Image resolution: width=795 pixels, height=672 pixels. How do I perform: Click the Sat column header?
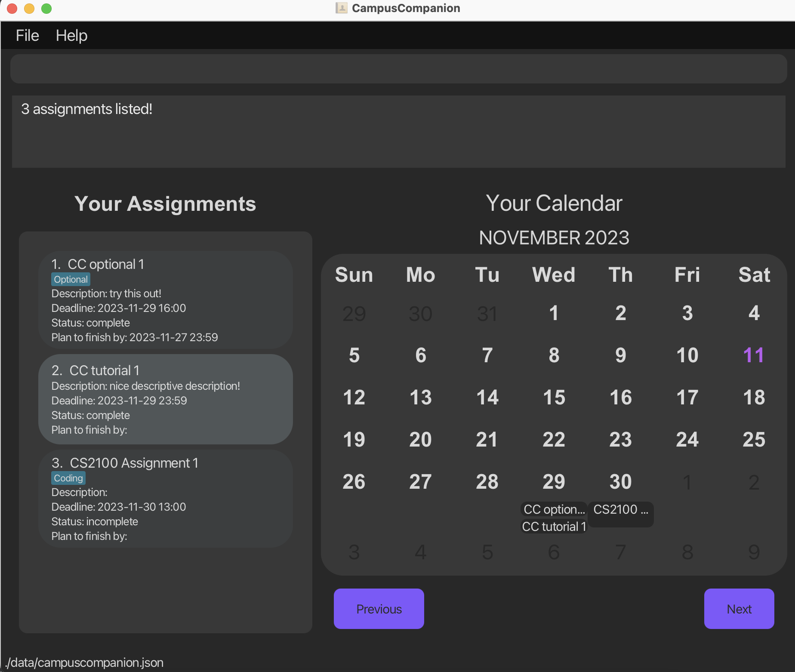(754, 274)
